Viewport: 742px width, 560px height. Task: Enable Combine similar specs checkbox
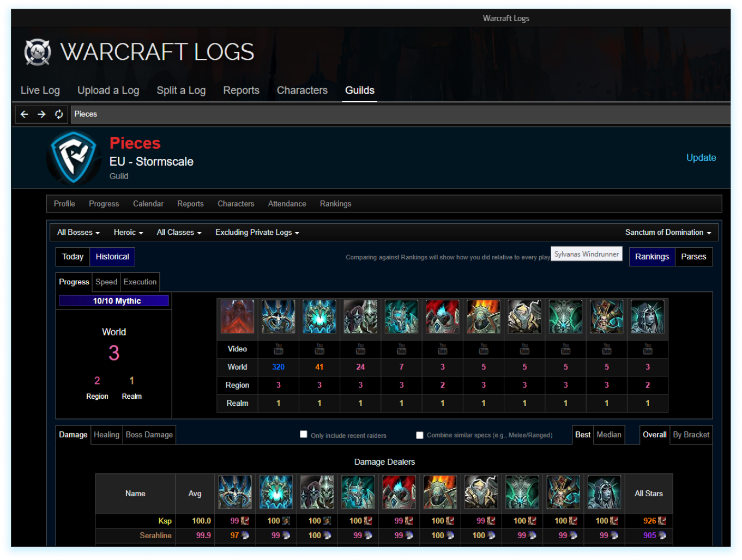420,435
